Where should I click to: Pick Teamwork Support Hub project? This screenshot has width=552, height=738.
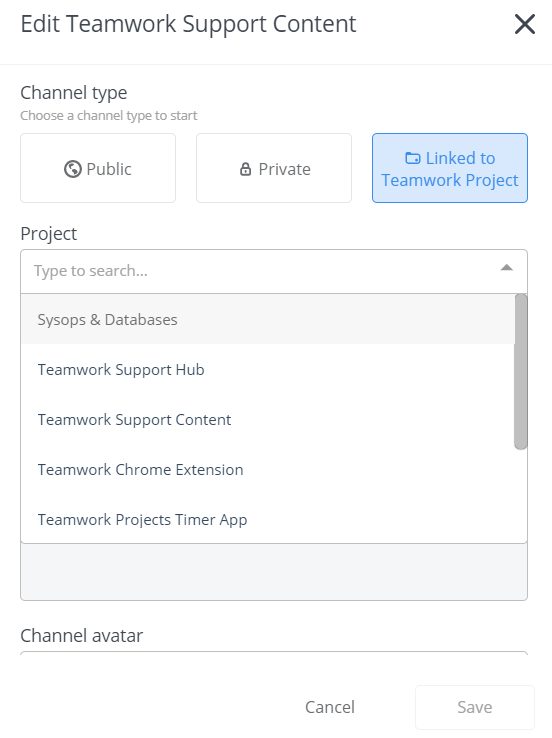point(268,369)
